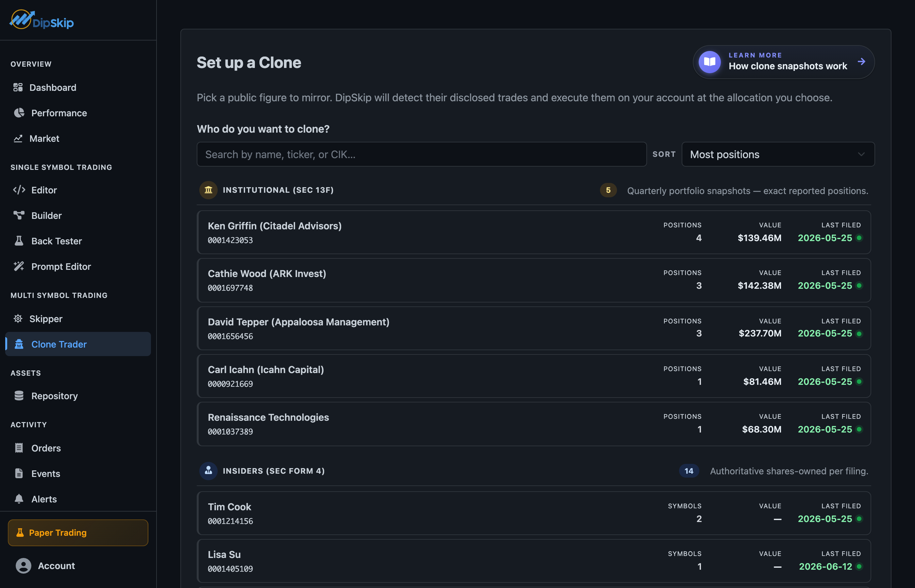Open the Sort dropdown showing Most positions
The height and width of the screenshot is (588, 915).
click(778, 154)
